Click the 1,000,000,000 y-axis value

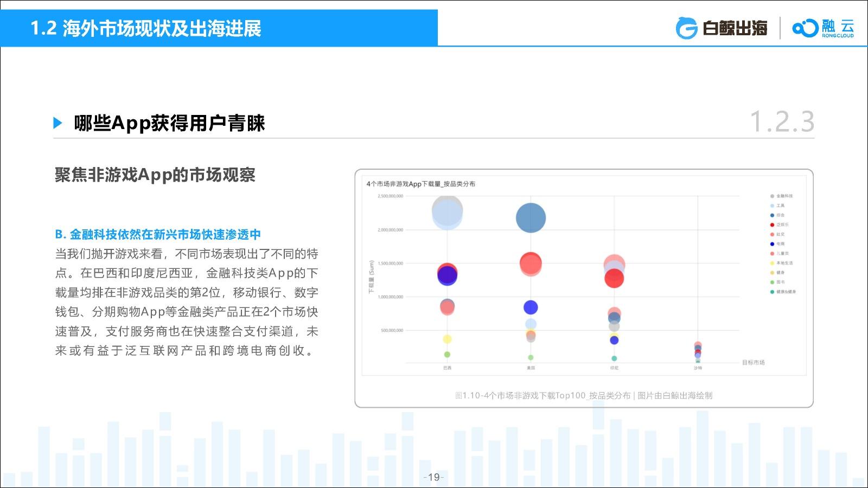point(391,297)
